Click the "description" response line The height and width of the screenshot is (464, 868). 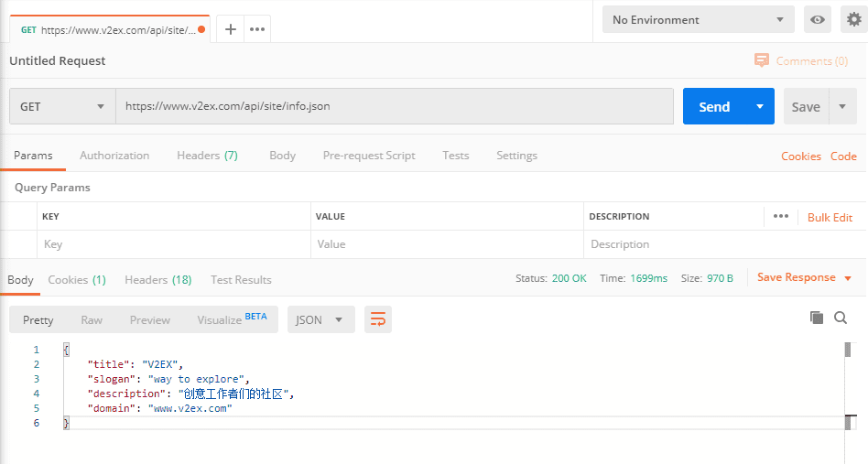pyautogui.click(x=191, y=394)
